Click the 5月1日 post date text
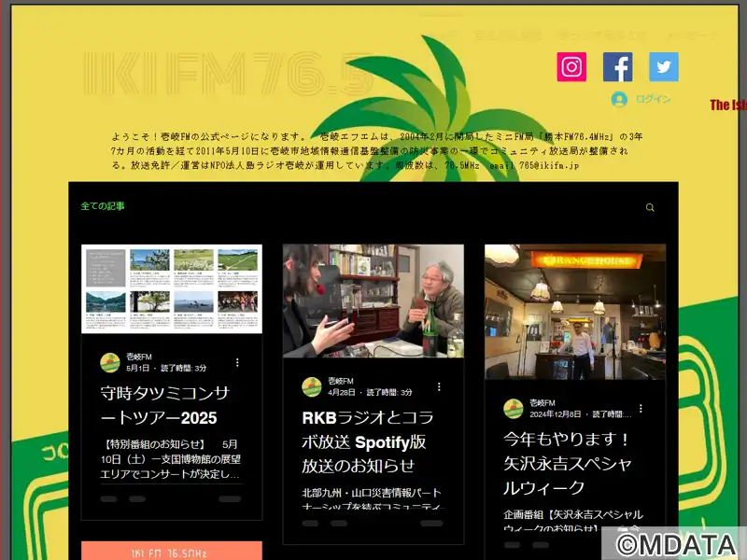 [137, 368]
